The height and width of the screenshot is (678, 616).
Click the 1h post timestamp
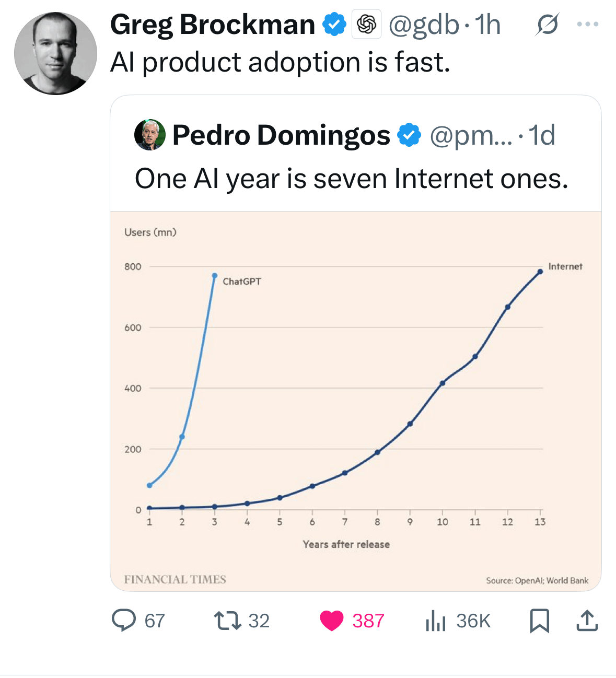pos(487,25)
